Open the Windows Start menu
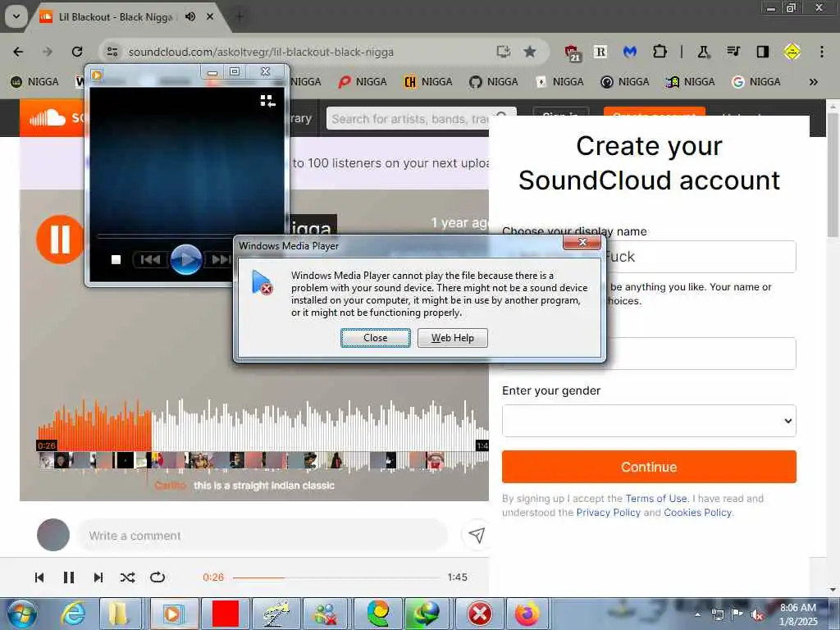Screen dimensions: 840x630 [22, 614]
